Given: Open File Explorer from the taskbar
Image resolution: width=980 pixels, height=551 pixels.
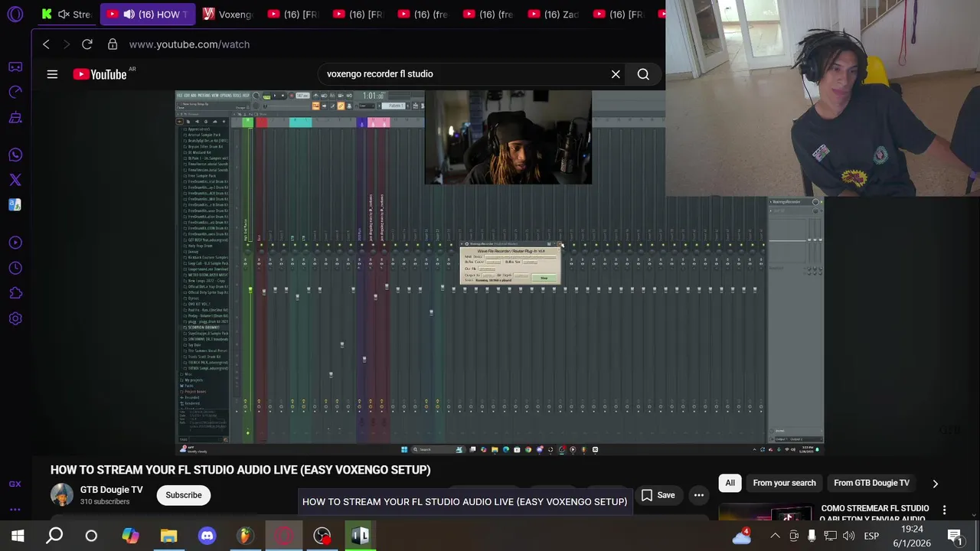Looking at the screenshot, I should [168, 536].
